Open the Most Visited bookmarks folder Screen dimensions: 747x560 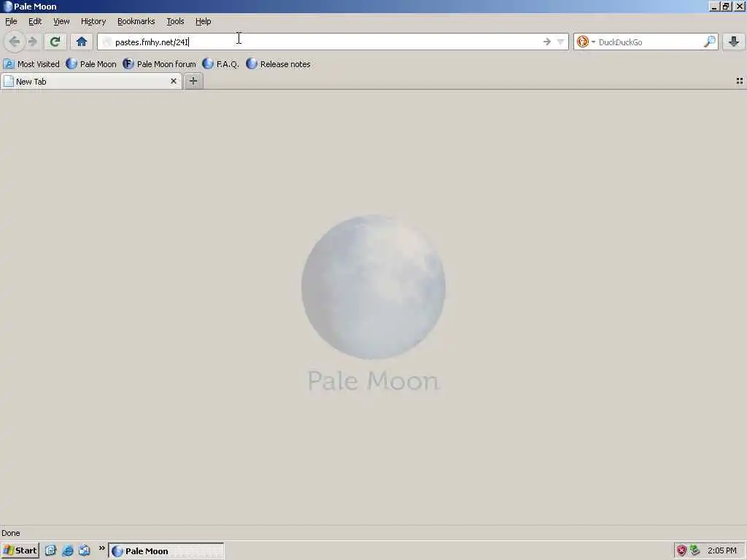[31, 64]
